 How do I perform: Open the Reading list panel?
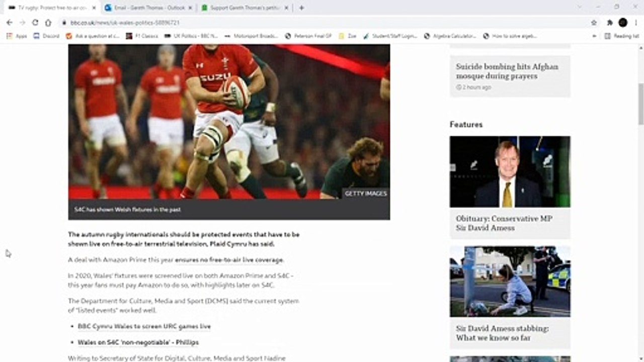coord(622,36)
